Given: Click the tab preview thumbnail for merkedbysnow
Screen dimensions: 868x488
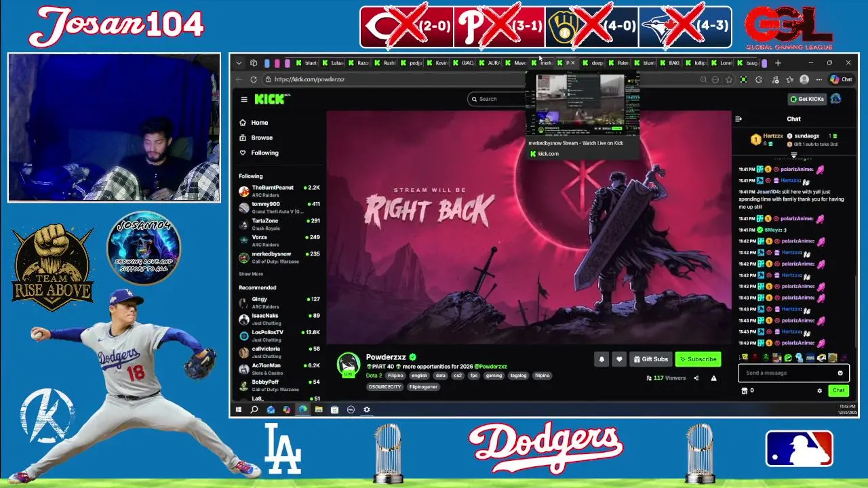Looking at the screenshot, I should [x=583, y=104].
